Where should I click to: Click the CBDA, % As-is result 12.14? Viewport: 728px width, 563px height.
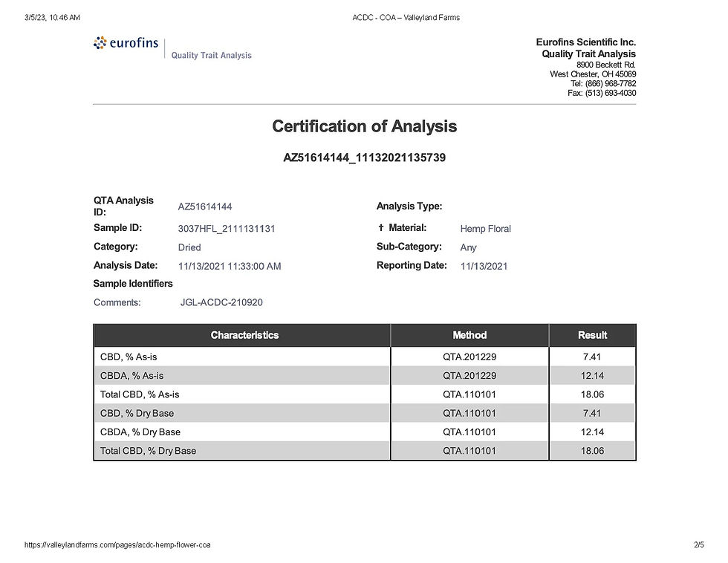coord(593,376)
